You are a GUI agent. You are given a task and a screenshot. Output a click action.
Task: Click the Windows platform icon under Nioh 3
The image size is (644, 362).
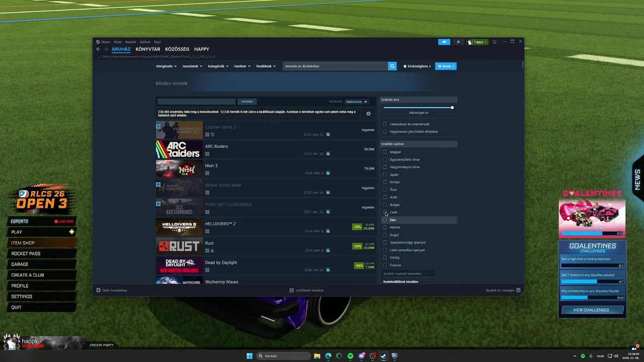click(207, 173)
